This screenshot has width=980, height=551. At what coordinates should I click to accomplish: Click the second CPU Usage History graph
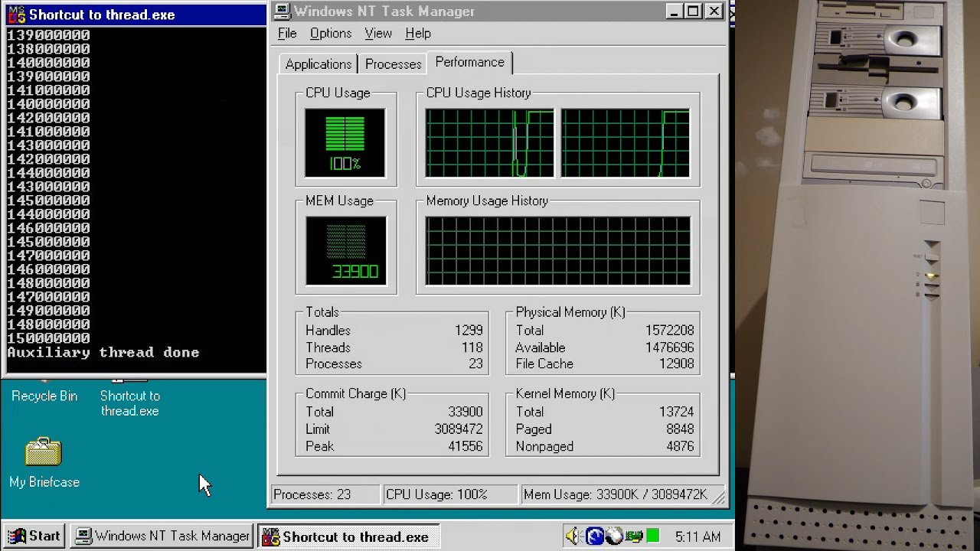(x=626, y=143)
